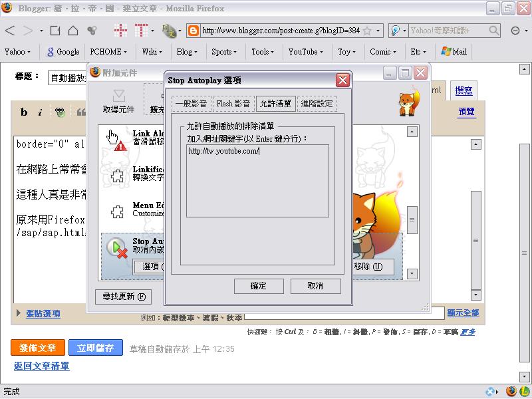Expand the Tools bookmark folder
532x399 pixels.
[263, 52]
